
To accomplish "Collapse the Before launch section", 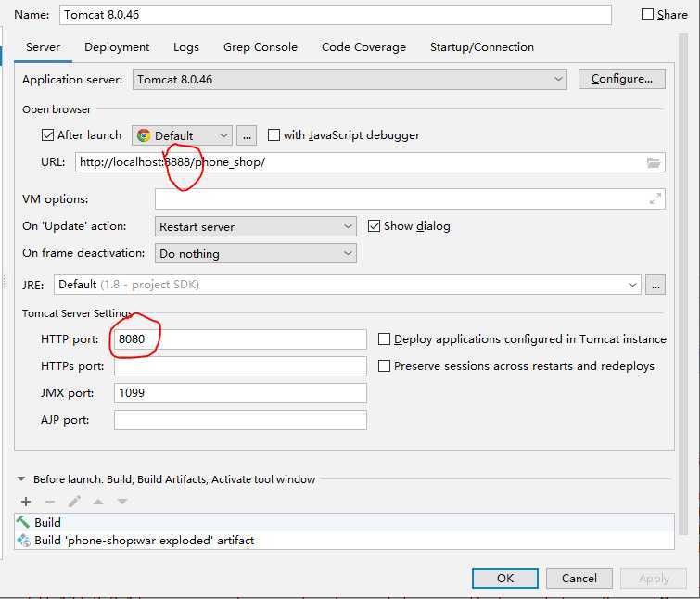I will pos(20,479).
